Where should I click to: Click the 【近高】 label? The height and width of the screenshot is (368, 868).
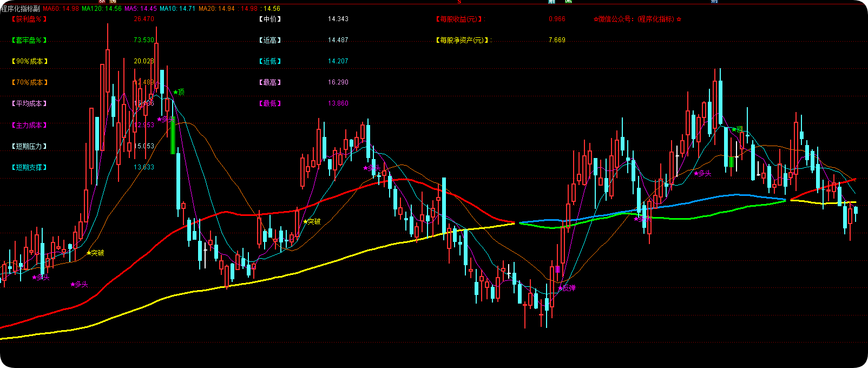(x=271, y=40)
